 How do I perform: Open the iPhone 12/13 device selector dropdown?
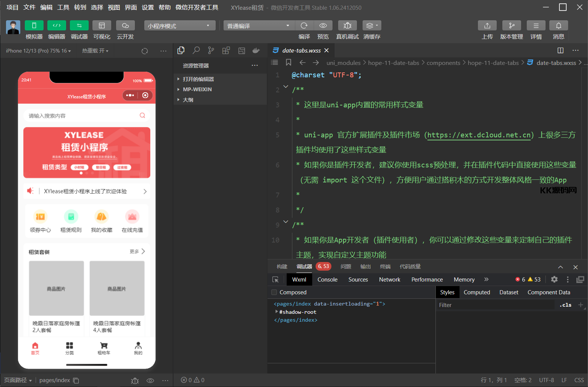tap(38, 51)
